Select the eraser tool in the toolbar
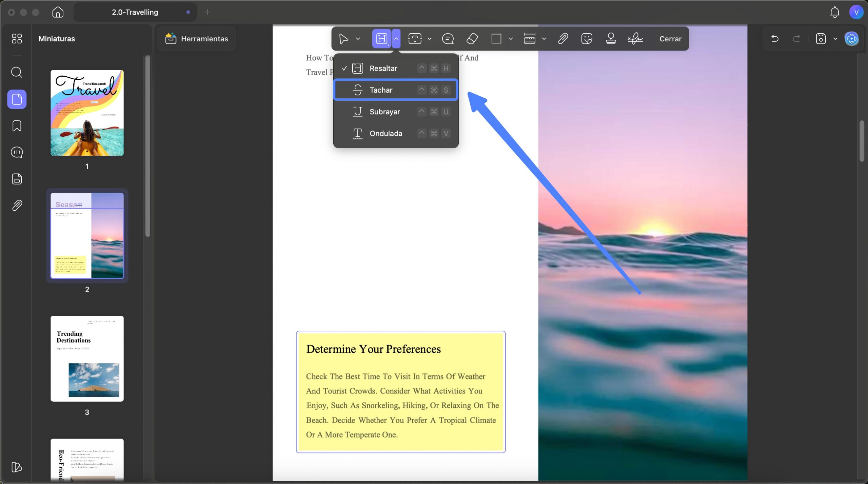The width and height of the screenshot is (868, 484). [472, 39]
